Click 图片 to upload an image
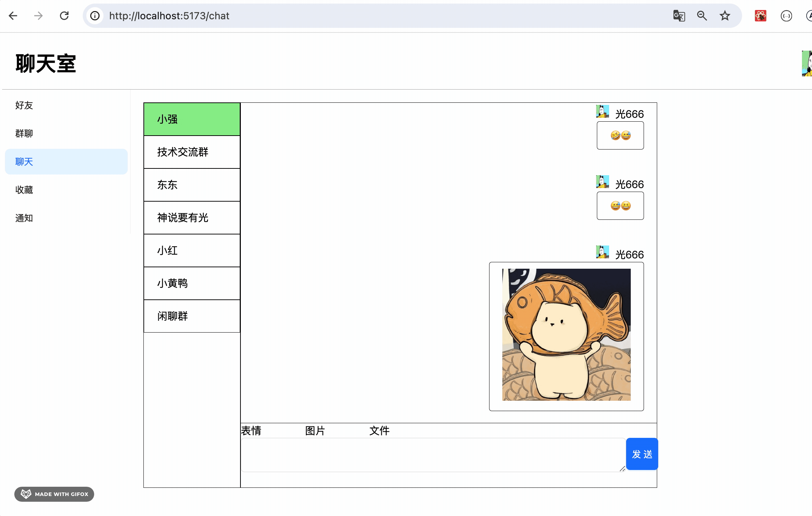This screenshot has height=516, width=812. [315, 431]
